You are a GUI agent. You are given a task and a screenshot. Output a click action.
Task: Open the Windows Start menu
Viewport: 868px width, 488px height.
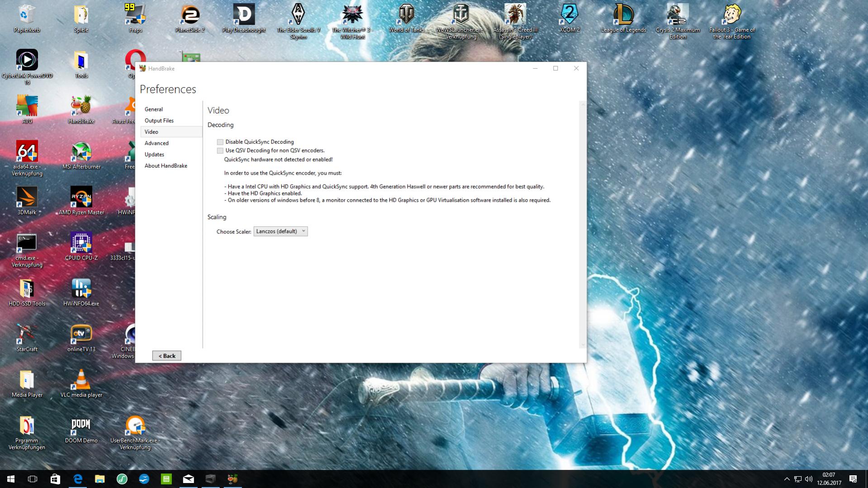click(11, 479)
